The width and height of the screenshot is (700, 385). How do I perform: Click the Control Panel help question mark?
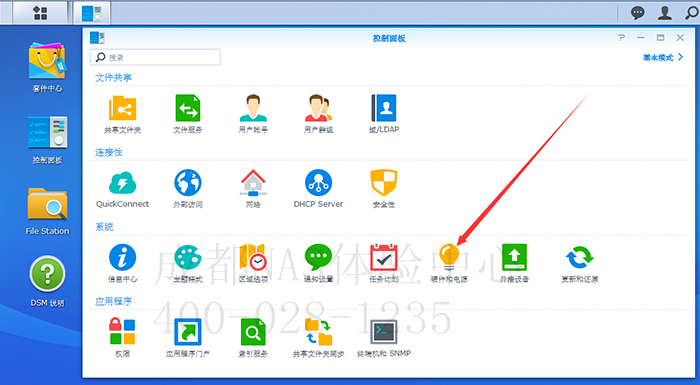click(621, 38)
